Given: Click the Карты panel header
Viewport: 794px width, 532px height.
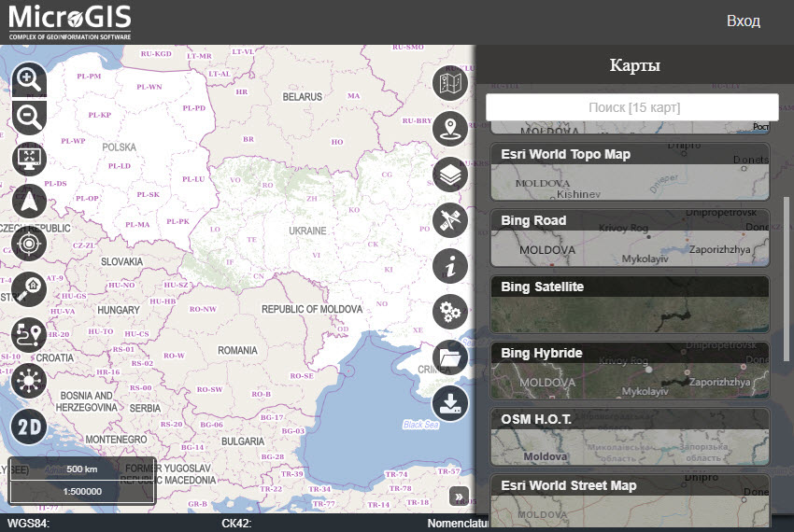Looking at the screenshot, I should (x=634, y=65).
